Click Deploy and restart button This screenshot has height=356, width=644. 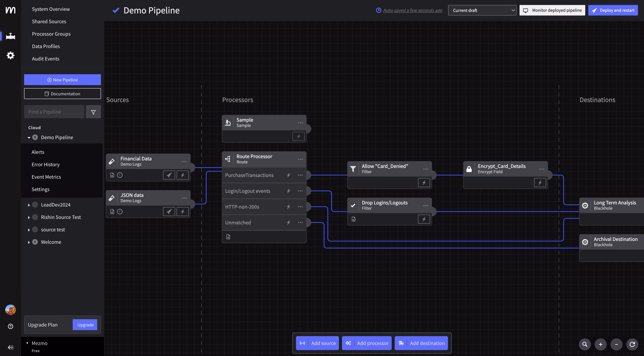tap(613, 10)
